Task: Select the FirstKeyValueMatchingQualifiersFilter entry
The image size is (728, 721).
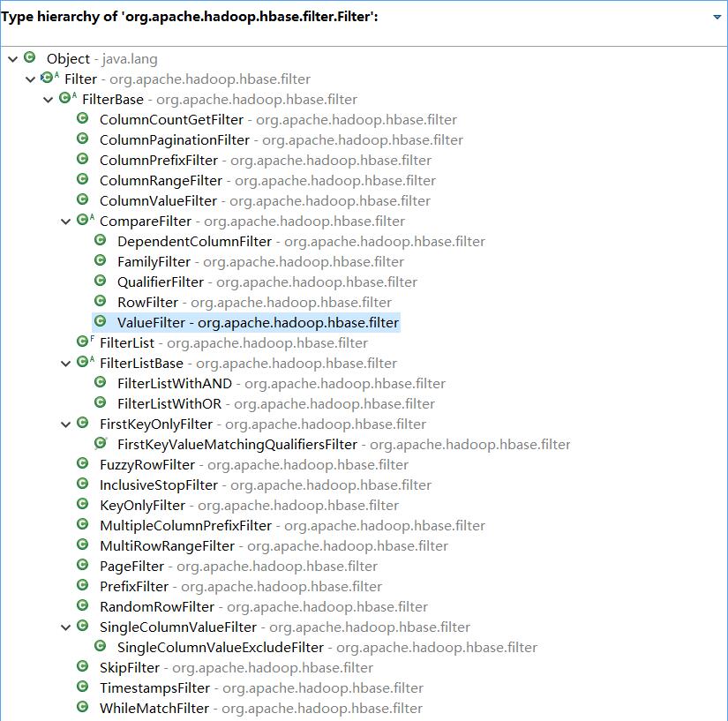Action: pyautogui.click(x=344, y=444)
